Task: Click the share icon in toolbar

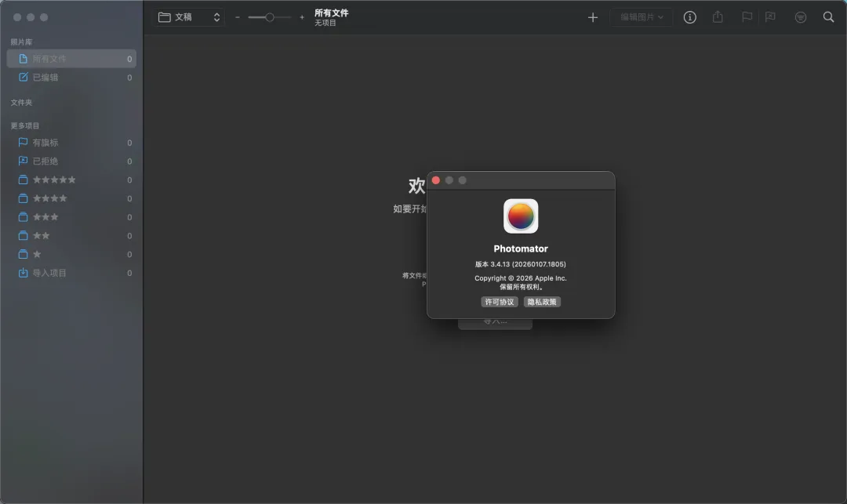Action: 718,17
